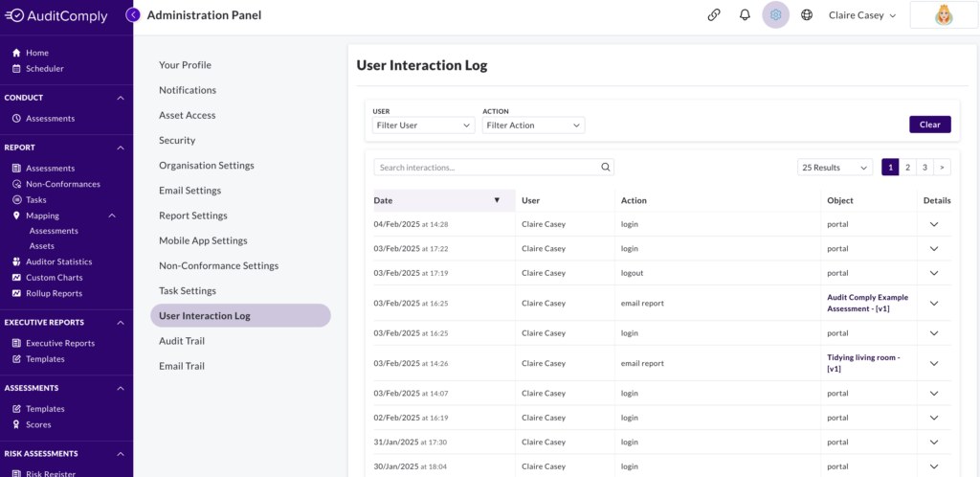Screen dimensions: 980x477
Task: Expand details for 04/Feb/2025 14:28 login
Action: pyautogui.click(x=934, y=224)
